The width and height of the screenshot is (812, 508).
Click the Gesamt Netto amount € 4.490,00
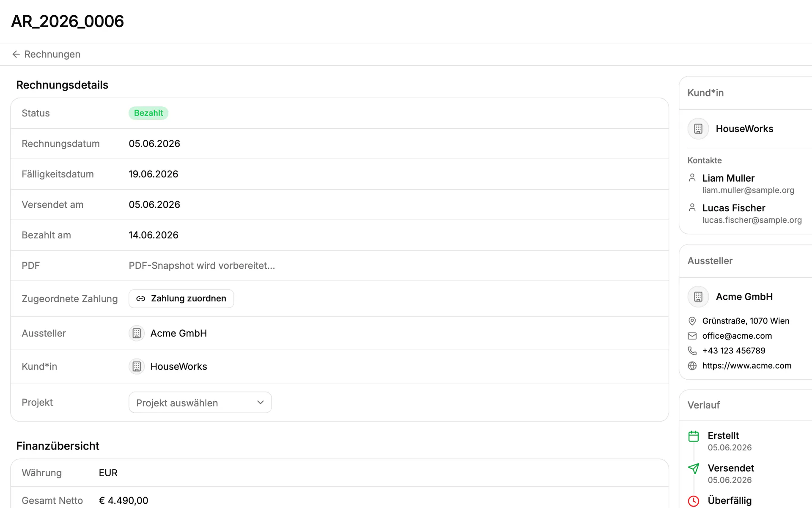coord(123,500)
